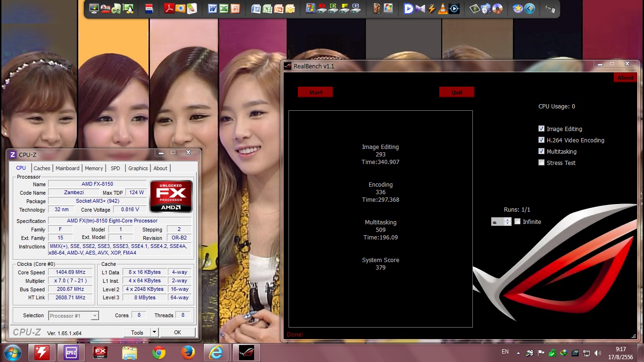Open VLC media player from the dock
Image resolution: width=644 pixels, height=362 pixels.
pyautogui.click(x=443, y=8)
